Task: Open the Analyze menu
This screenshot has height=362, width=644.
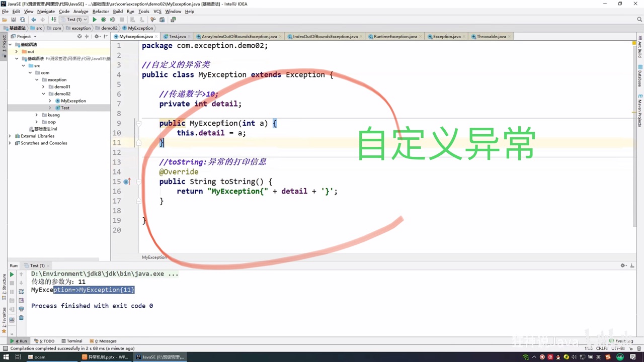Action: click(80, 11)
